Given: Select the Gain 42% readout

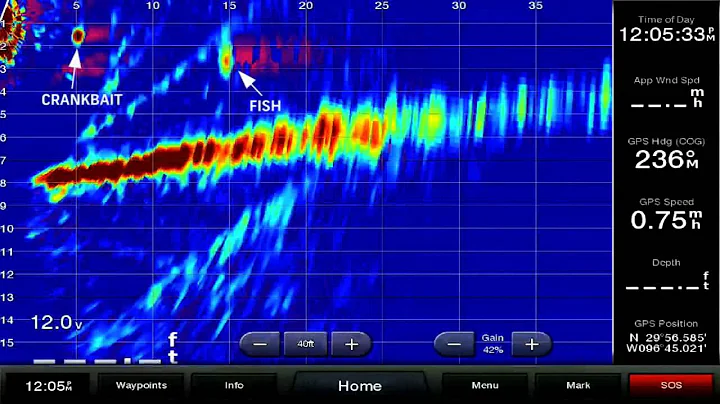Looking at the screenshot, I should pyautogui.click(x=493, y=344).
